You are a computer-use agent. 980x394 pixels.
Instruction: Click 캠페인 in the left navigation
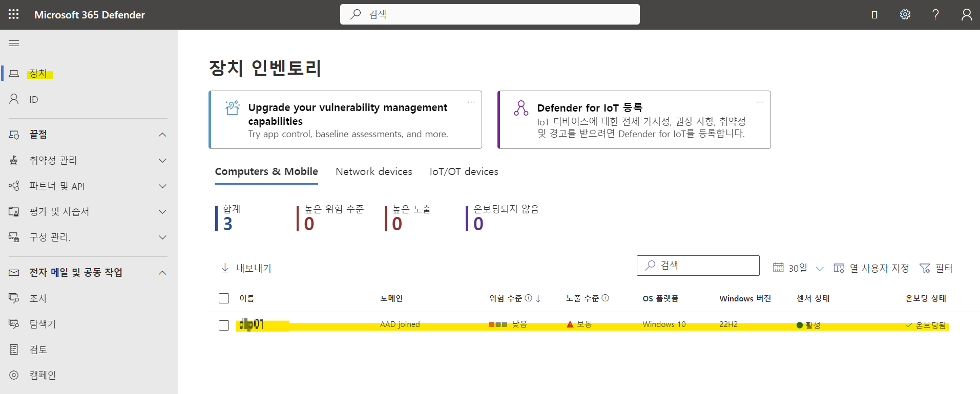[x=43, y=375]
